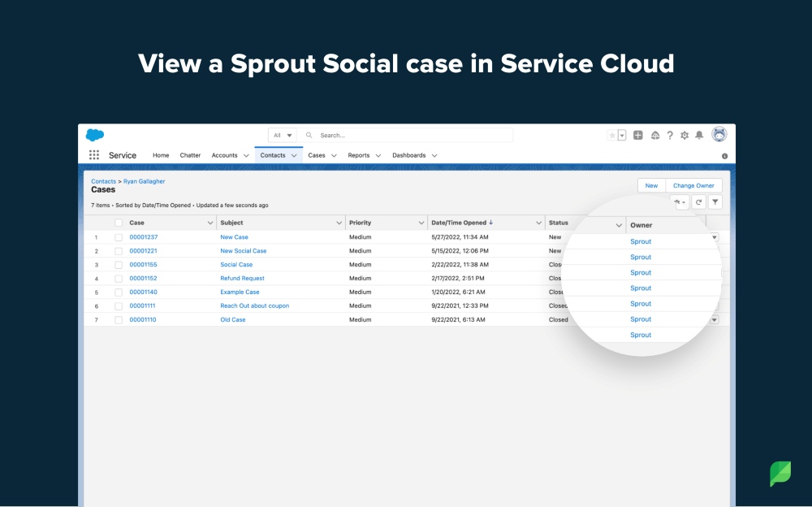Open case number 00001221
Screen dimensions: 812x507
click(143, 251)
